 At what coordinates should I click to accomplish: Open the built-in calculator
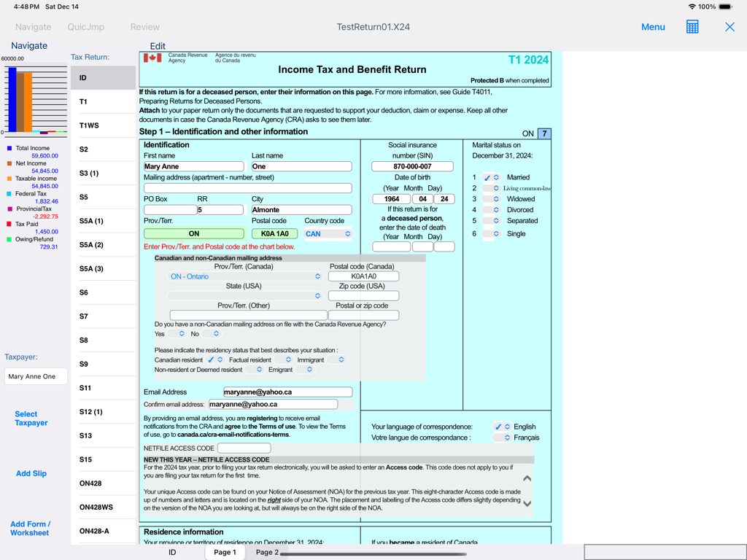click(692, 26)
